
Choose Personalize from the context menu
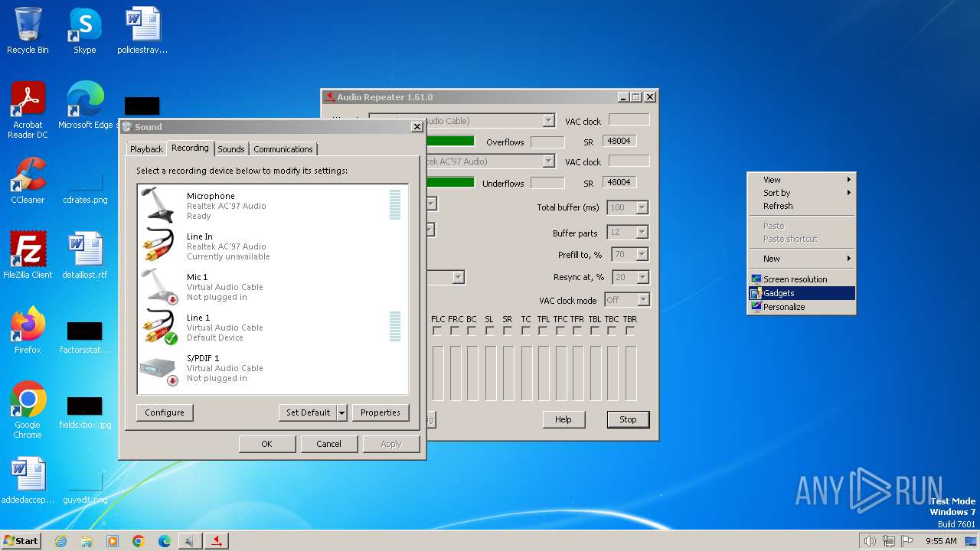802,307
